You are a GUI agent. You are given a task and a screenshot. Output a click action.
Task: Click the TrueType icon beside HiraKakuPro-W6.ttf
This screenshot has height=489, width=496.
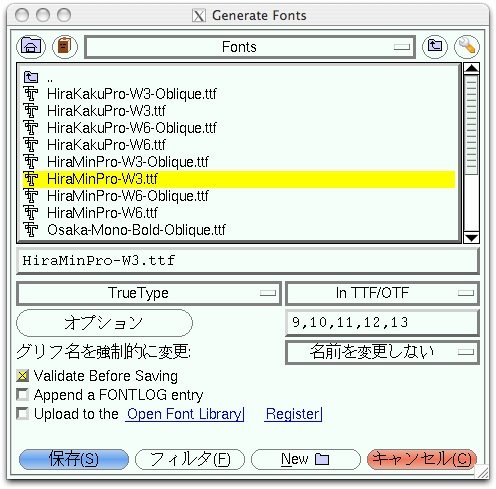point(31,145)
